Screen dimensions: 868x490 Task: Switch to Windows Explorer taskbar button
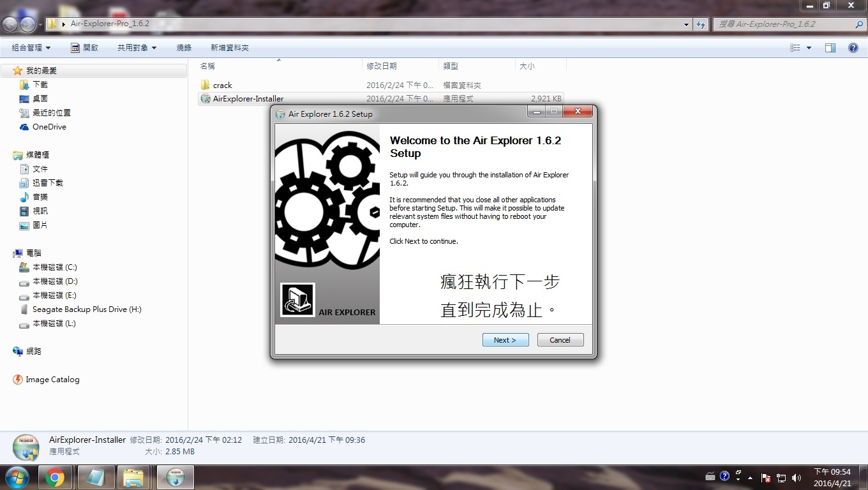133,477
